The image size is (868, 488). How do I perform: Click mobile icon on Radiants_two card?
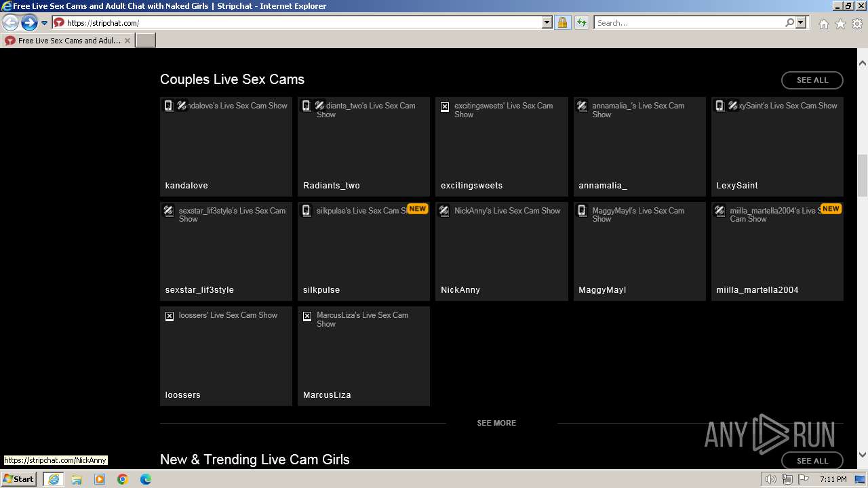(x=307, y=106)
